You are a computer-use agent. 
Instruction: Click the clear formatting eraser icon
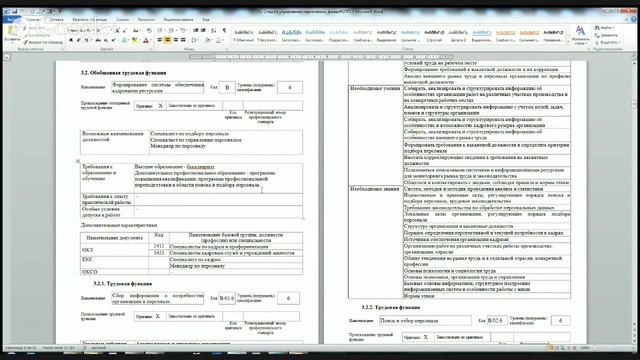click(x=149, y=31)
